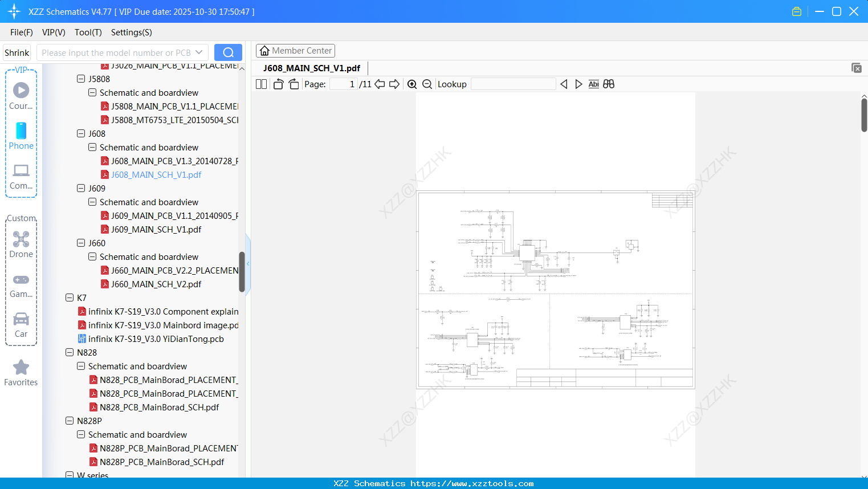Zoom in on the schematic PDF

[412, 84]
